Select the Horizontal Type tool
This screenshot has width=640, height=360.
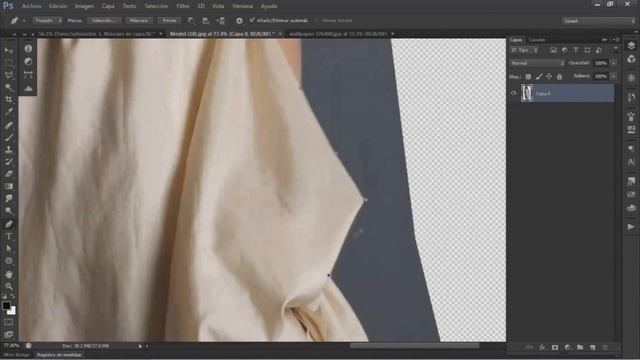click(x=9, y=236)
